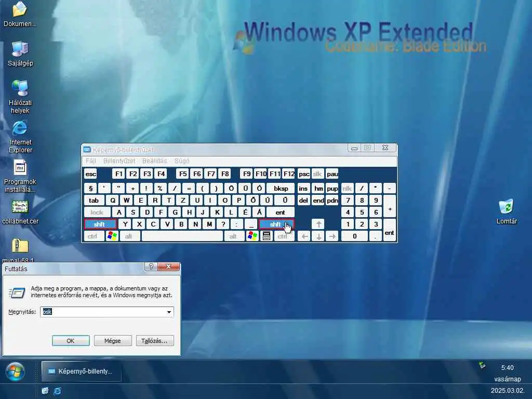Click the Run program icon in Futtatás dialog
Viewport: 532px width, 399px height.
(x=17, y=292)
